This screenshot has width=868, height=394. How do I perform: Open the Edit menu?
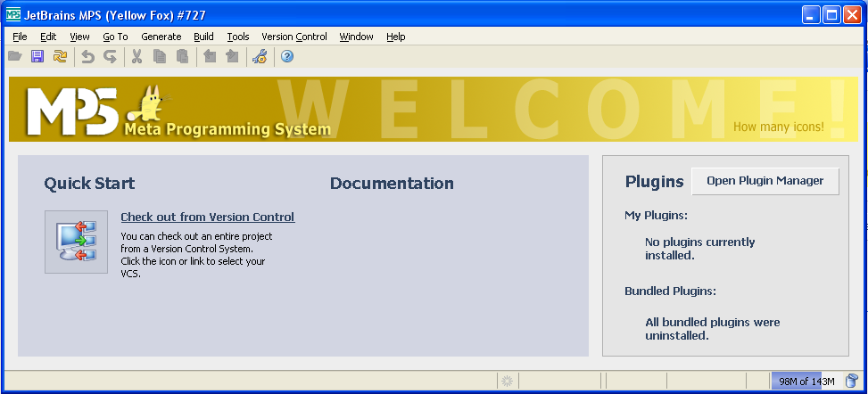pos(48,37)
